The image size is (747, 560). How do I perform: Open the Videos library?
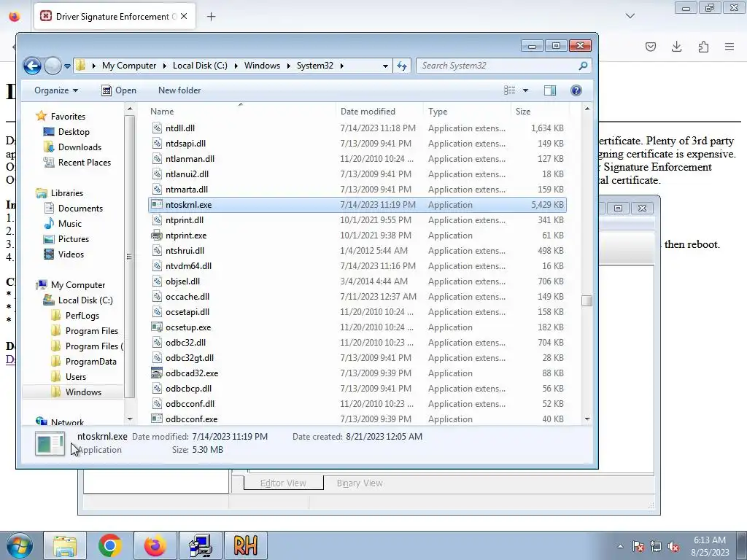[71, 254]
